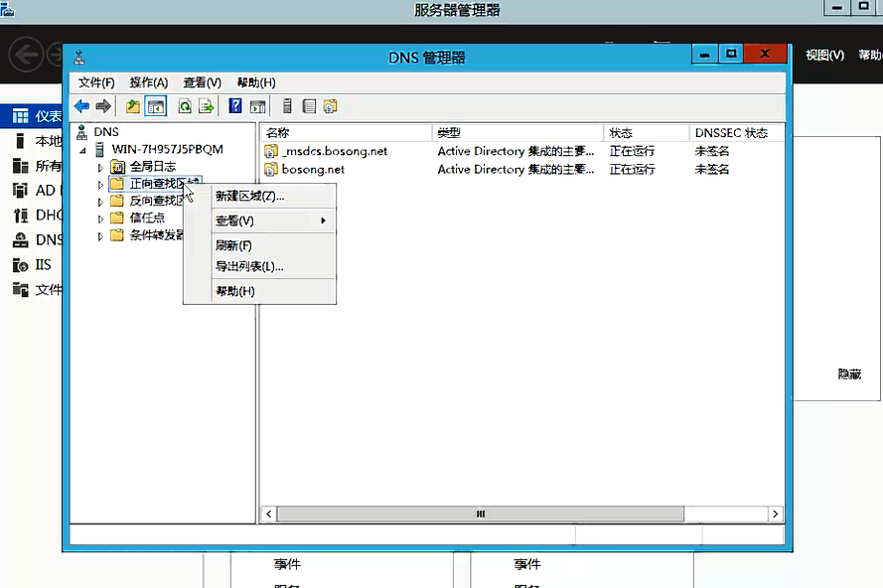This screenshot has width=883, height=588.
Task: Click the horizontal scrollbar thumb
Action: pos(481,514)
